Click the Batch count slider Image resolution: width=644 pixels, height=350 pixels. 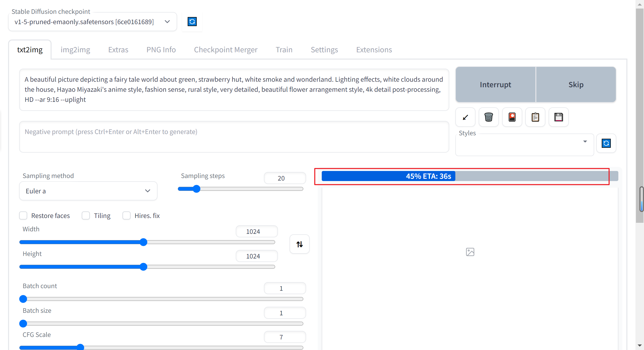[x=161, y=299]
